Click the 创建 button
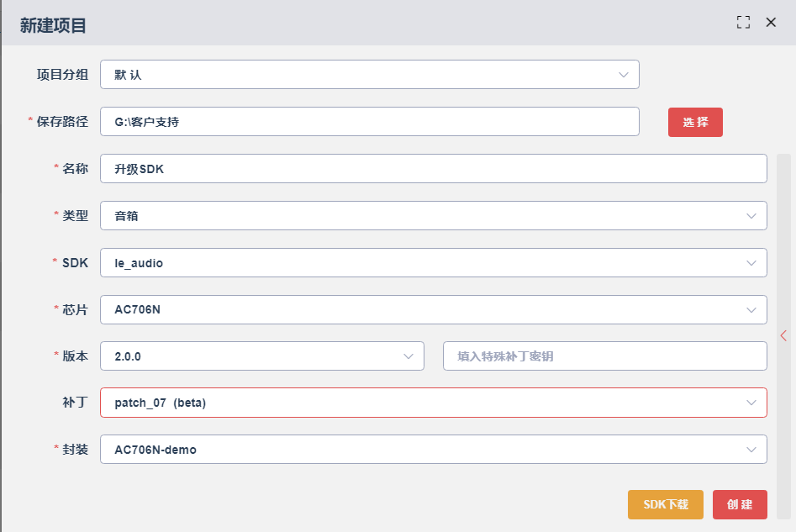This screenshot has width=796, height=532. 740,504
